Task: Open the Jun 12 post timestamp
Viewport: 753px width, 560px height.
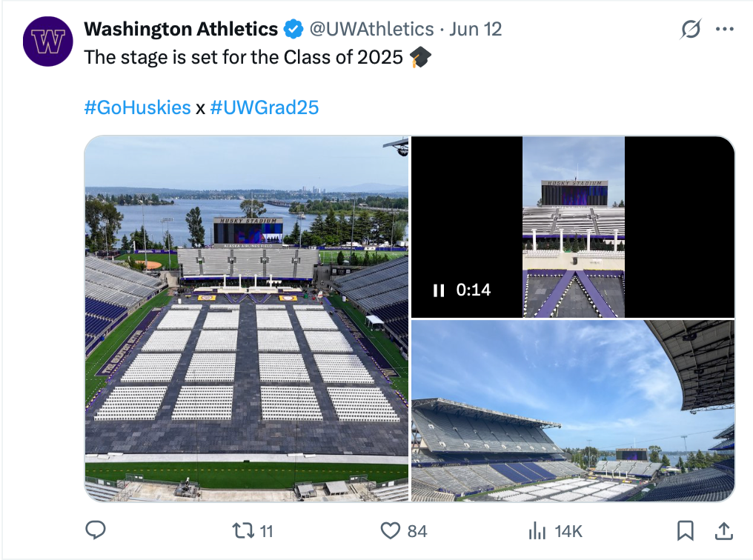Action: pos(475,30)
